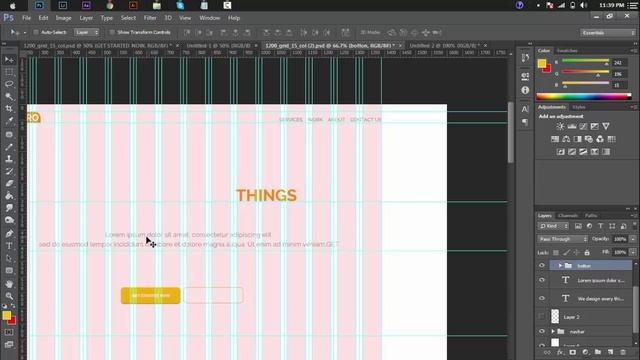Viewport: 640px width, 360px height.
Task: Create new fill or adjustment layer
Action: [585, 352]
